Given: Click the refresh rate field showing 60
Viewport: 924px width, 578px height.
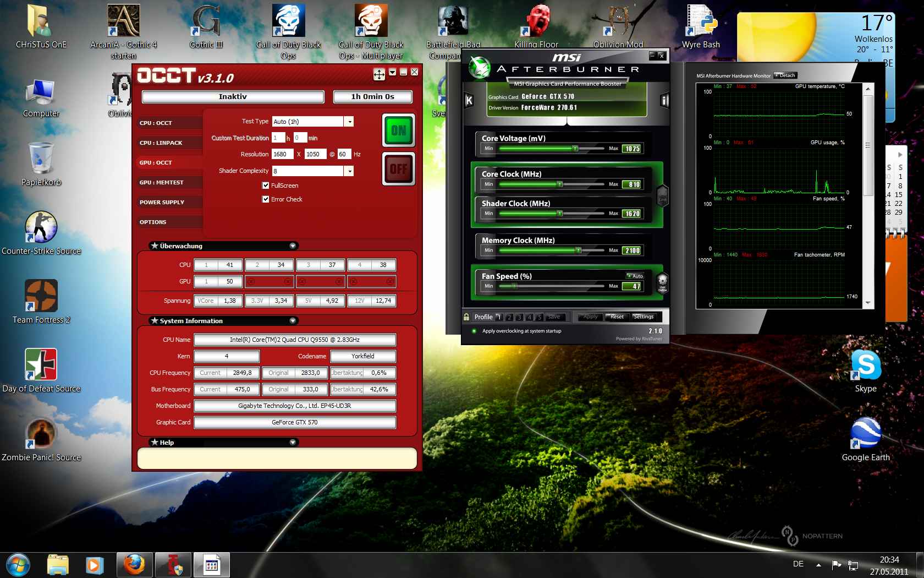Looking at the screenshot, I should click(x=344, y=154).
